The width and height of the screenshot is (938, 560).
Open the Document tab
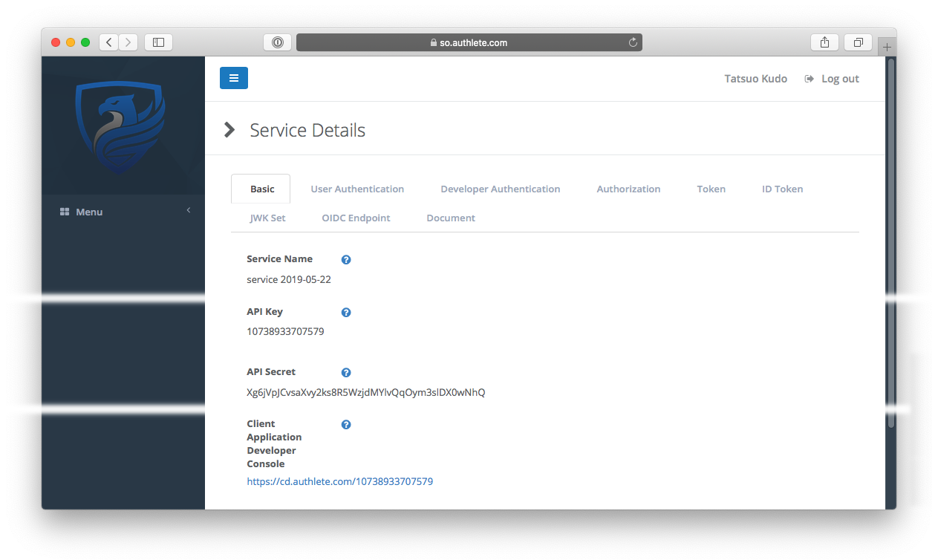coord(451,218)
